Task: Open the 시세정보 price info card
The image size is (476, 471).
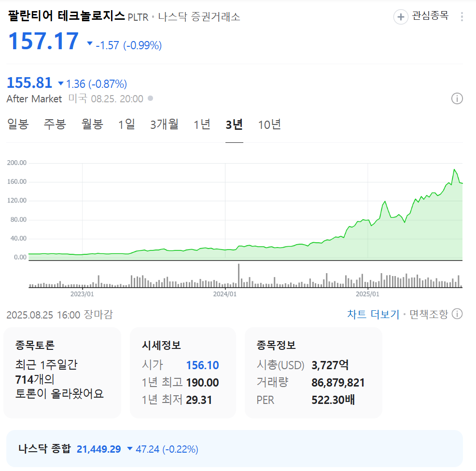Action: coord(183,373)
